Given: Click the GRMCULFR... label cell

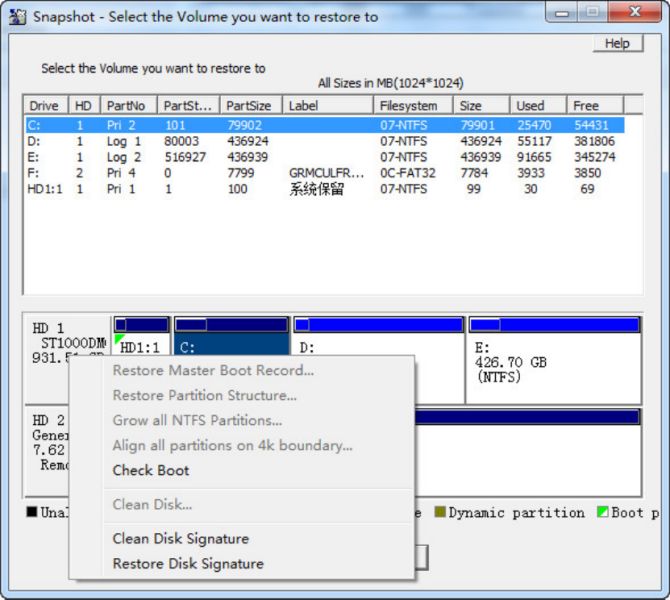Looking at the screenshot, I should pos(326,173).
